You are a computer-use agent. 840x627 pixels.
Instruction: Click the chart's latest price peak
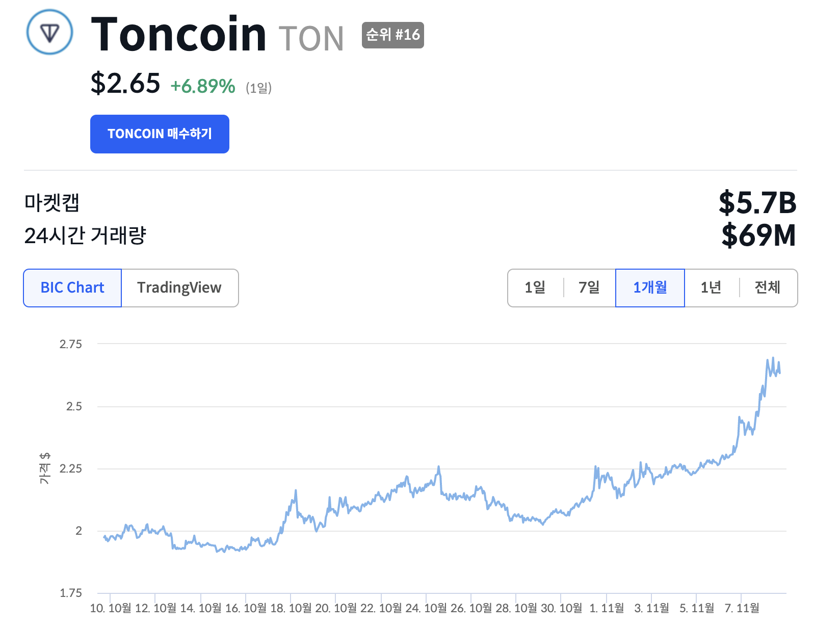click(x=773, y=358)
